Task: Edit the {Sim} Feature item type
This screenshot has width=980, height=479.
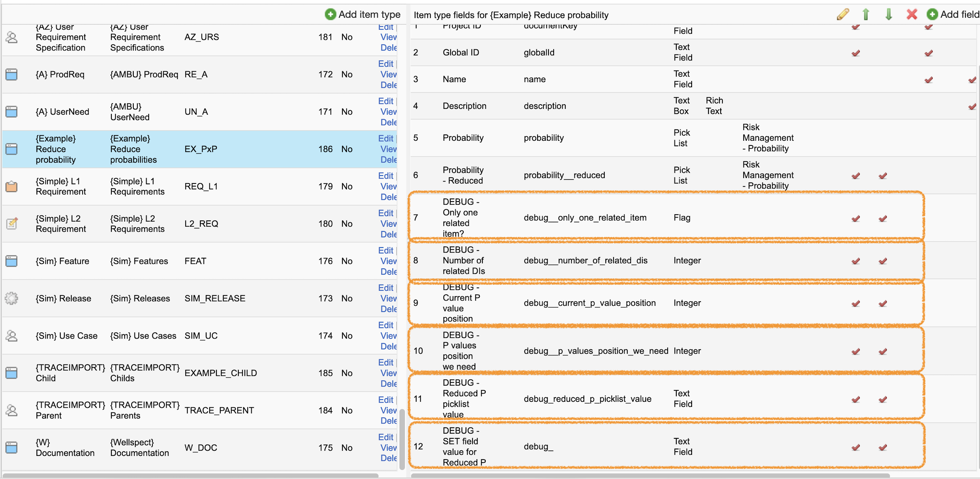Action: point(386,250)
